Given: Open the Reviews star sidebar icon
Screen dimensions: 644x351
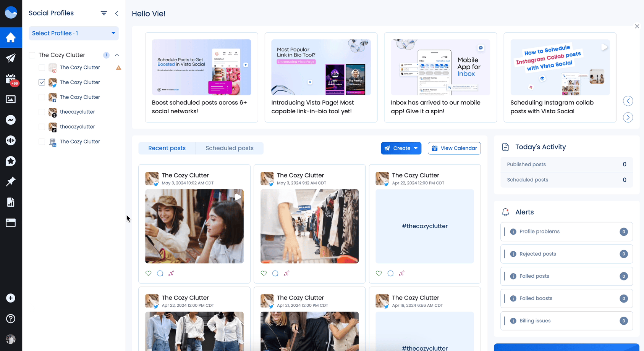Looking at the screenshot, I should pos(11,161).
